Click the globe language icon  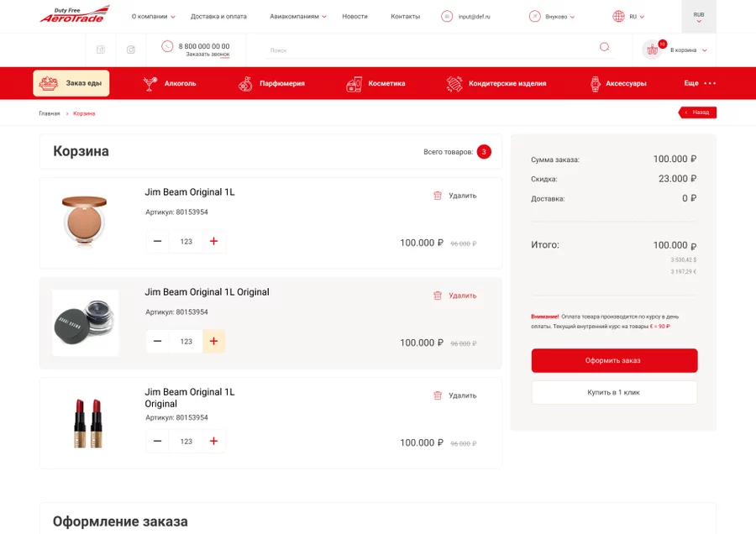click(x=618, y=17)
